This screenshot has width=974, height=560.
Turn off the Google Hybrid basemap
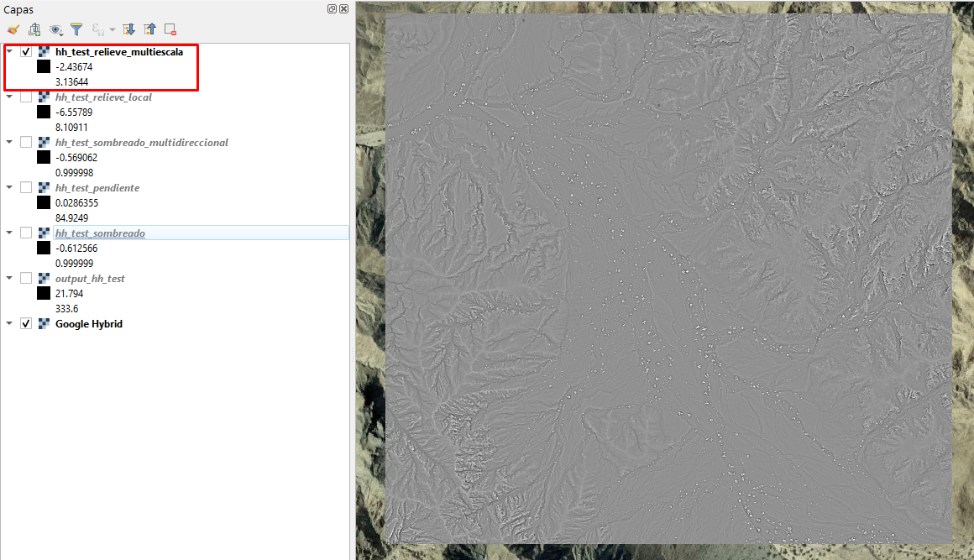pos(25,322)
